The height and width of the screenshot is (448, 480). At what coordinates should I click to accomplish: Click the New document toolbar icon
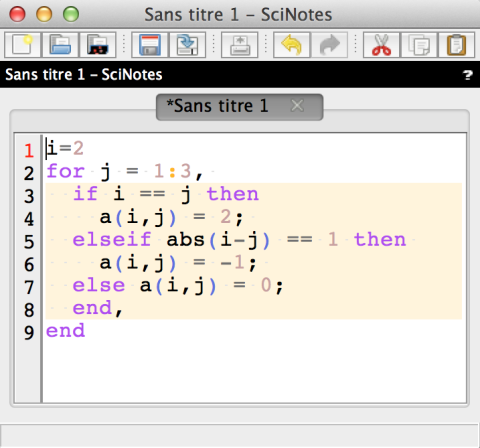22,45
